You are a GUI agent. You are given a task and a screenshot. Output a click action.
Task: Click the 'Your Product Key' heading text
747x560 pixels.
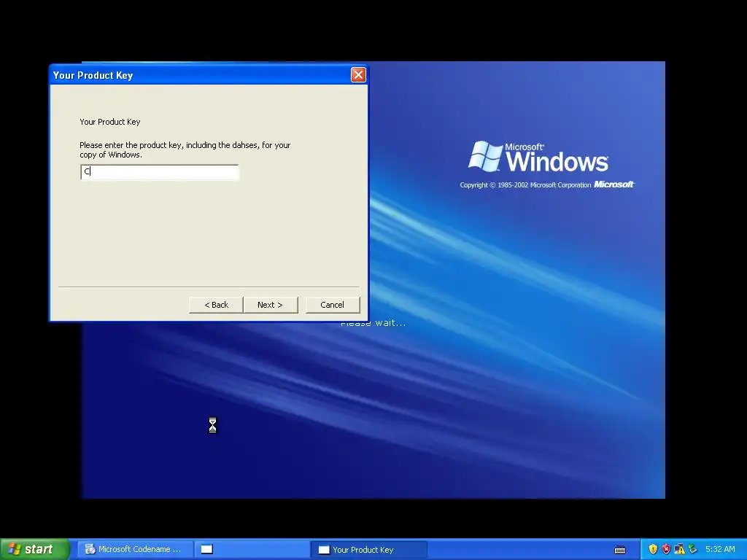coord(110,122)
